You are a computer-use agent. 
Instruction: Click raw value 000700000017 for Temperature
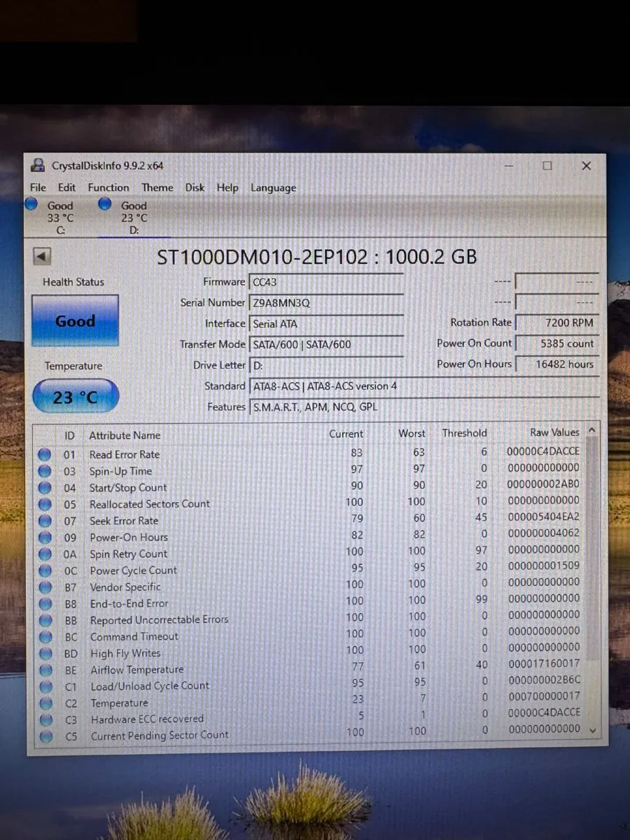[544, 696]
